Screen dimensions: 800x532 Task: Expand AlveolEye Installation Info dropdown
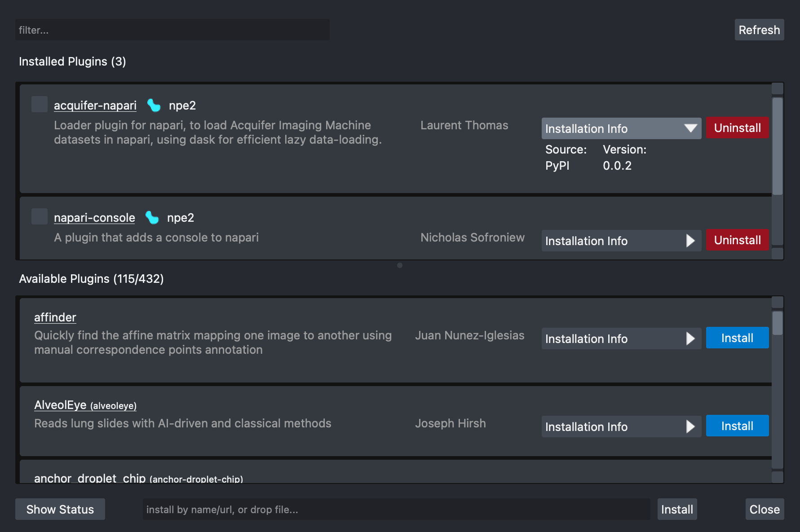coord(620,426)
